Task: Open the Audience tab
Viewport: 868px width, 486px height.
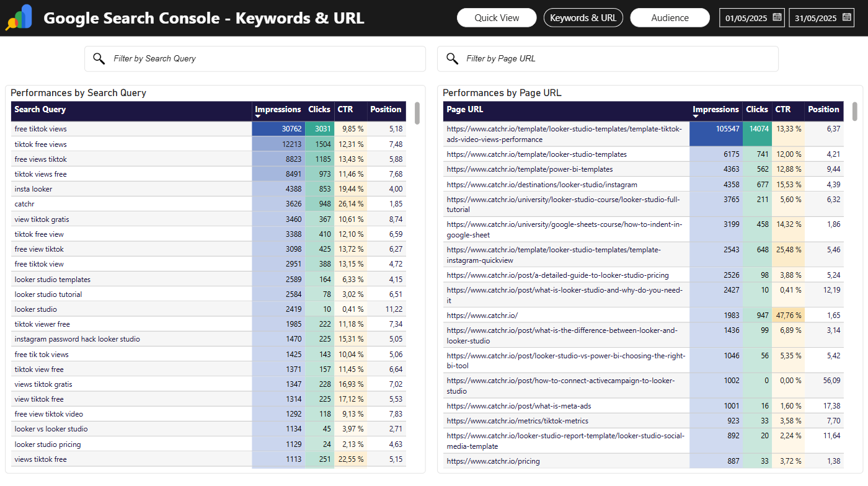Action: [x=670, y=18]
